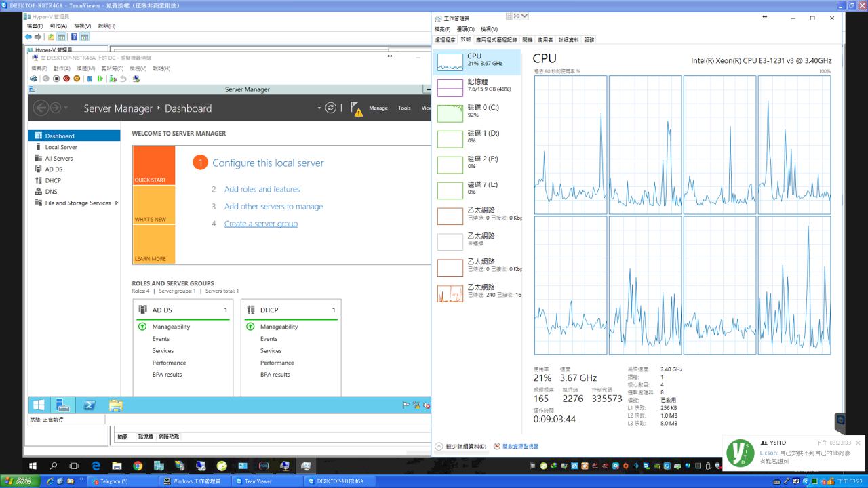Open the 選項(O) menu in Task Manager
Viewport: 868px width, 488px height.
[x=465, y=29]
